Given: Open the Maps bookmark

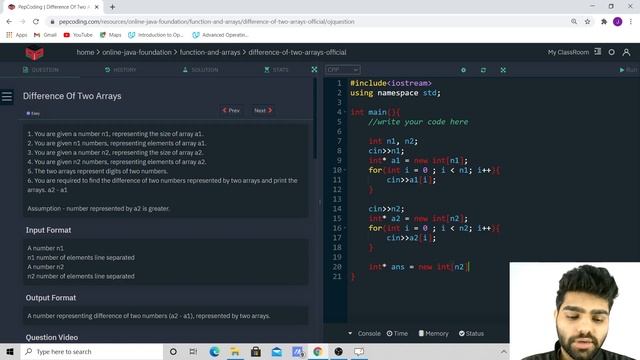Looking at the screenshot, I should (111, 35).
